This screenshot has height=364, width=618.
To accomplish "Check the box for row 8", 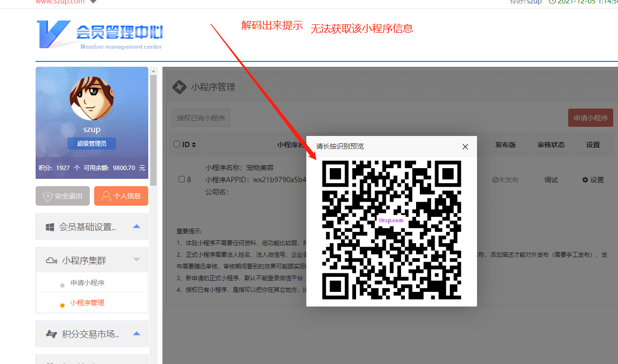I will pos(181,179).
